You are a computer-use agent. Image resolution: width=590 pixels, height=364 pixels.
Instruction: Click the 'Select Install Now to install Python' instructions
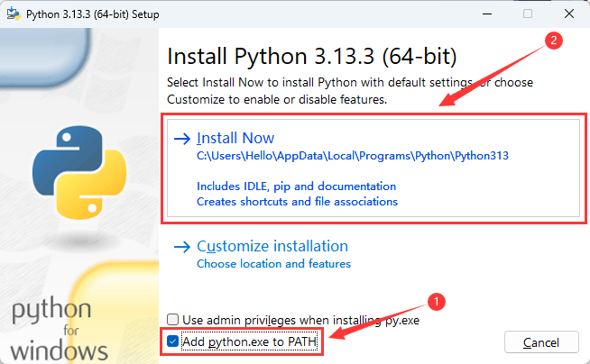[x=350, y=91]
